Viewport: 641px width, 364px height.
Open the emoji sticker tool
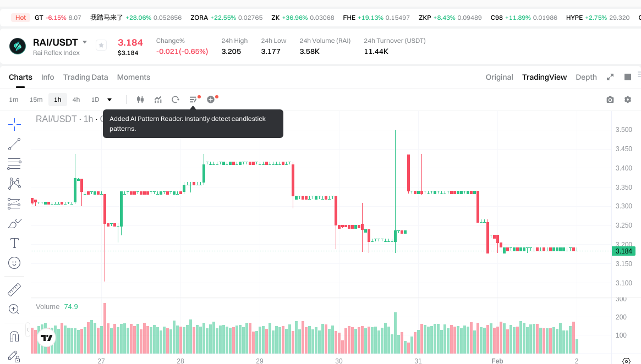(x=14, y=263)
